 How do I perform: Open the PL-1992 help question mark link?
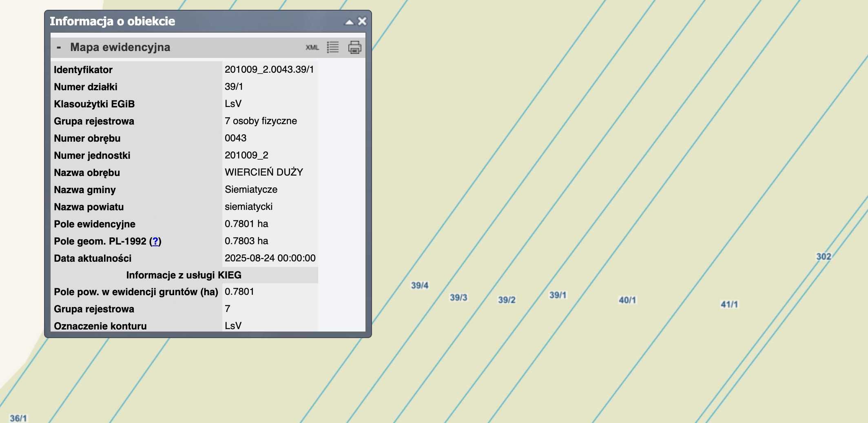(x=155, y=241)
